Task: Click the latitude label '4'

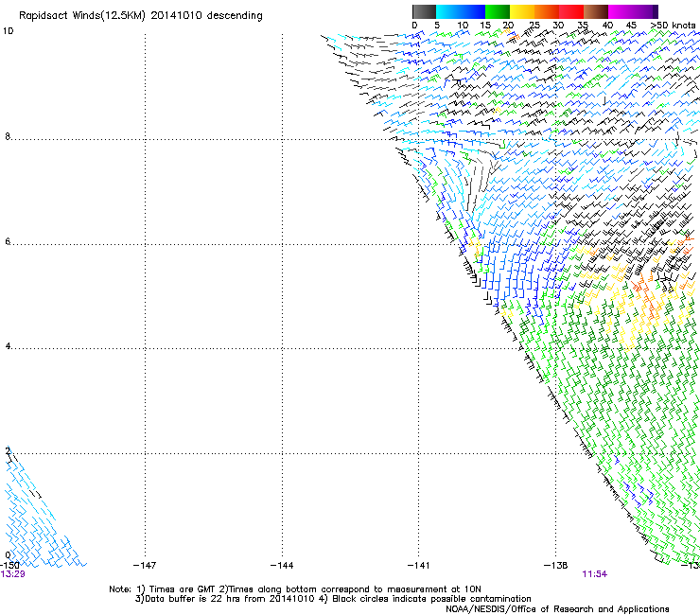Action: tap(8, 346)
